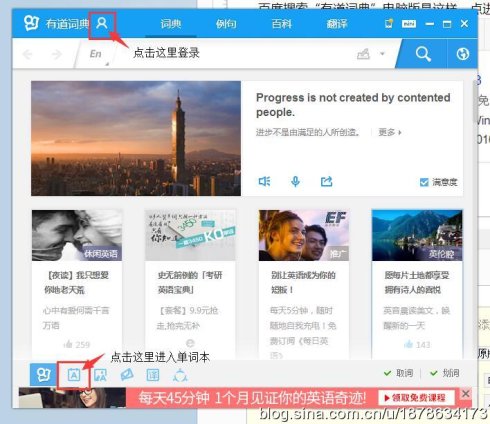The image size is (490, 424).
Task: Open the 别让英语成为你的短板 title
Action: pos(303,282)
